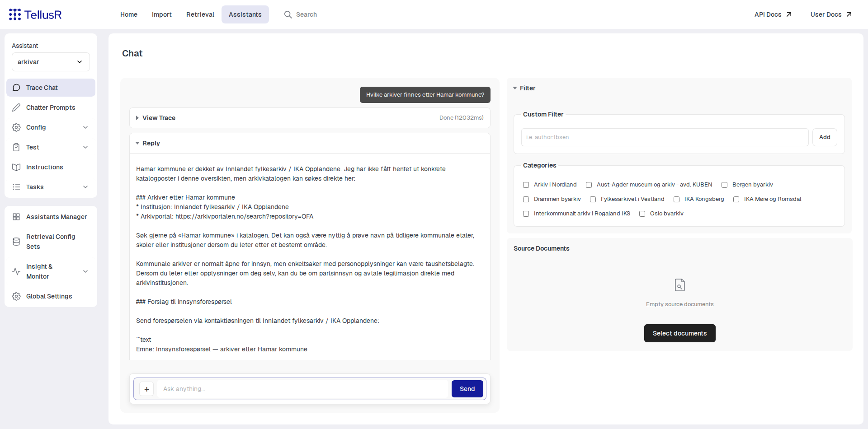
Task: Check the Drammen byarkiv category
Action: point(526,199)
